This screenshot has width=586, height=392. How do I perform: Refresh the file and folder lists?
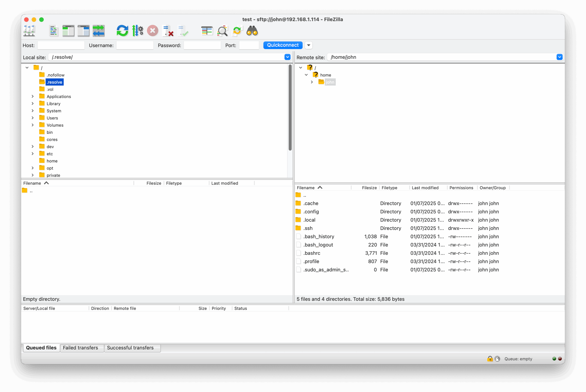[x=122, y=30]
